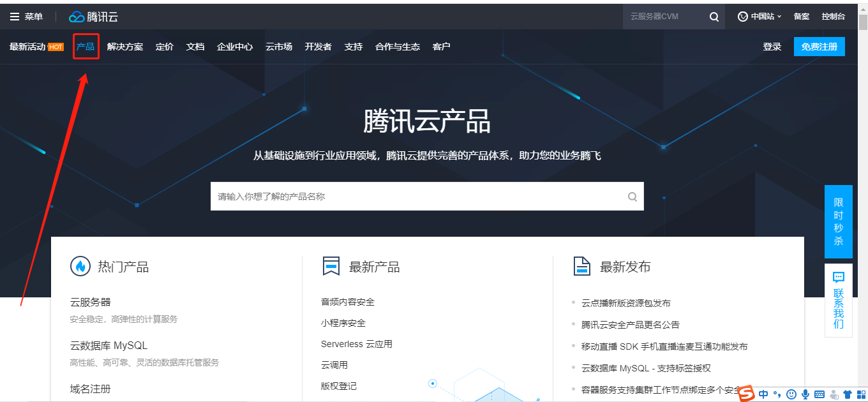Click the 控制台 console link
Viewport: 868px width, 402px height.
834,17
